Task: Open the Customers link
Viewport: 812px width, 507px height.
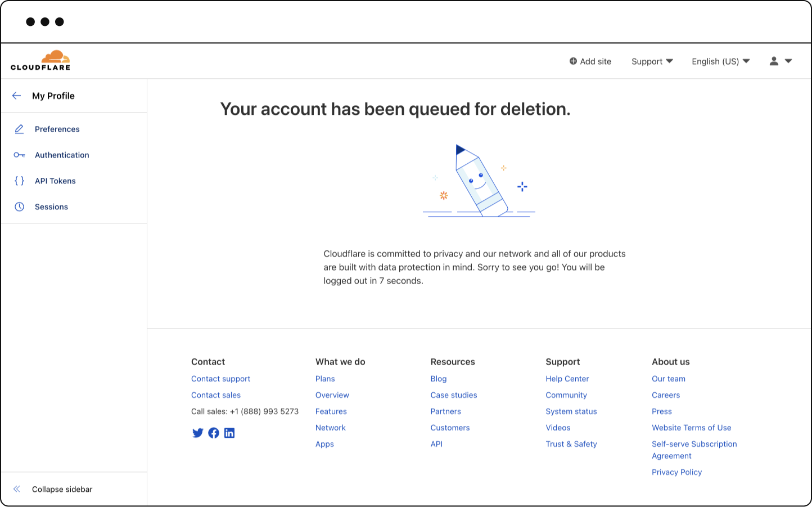Action: (x=450, y=428)
